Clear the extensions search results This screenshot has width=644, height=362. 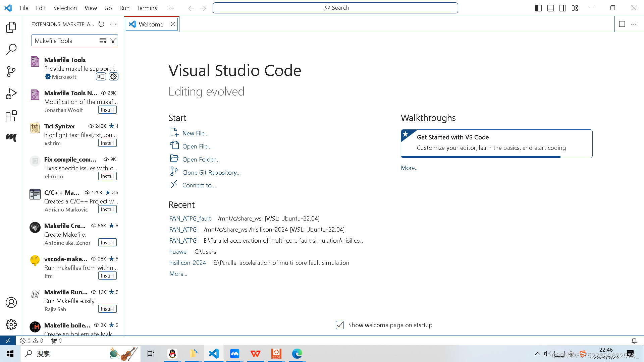(x=103, y=41)
